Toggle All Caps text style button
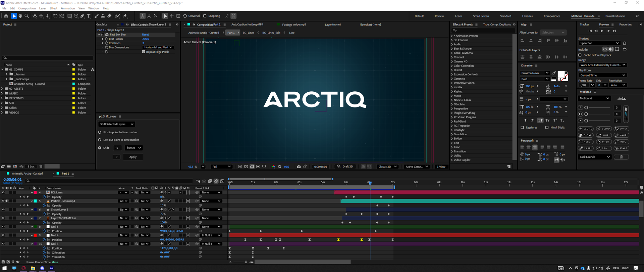 click(540, 120)
